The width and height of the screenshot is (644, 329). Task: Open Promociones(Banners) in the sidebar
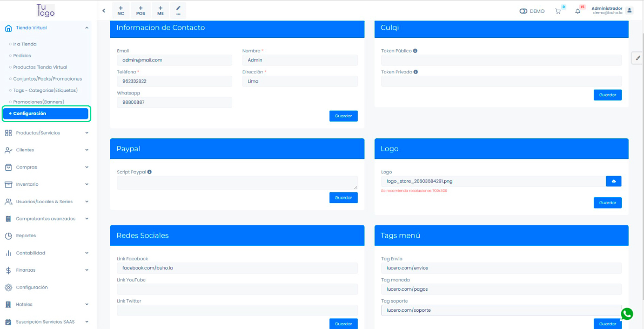(38, 102)
